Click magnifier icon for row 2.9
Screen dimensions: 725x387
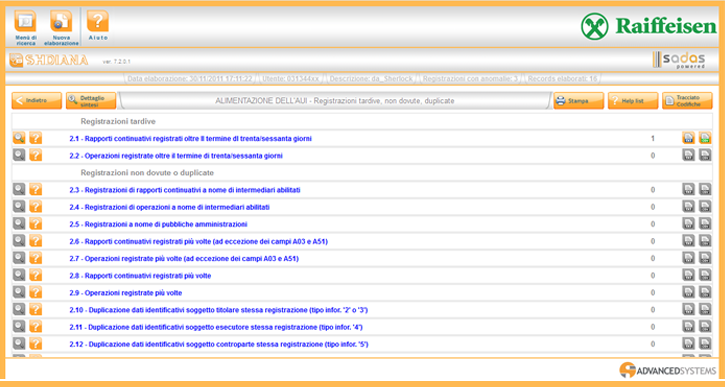click(18, 292)
